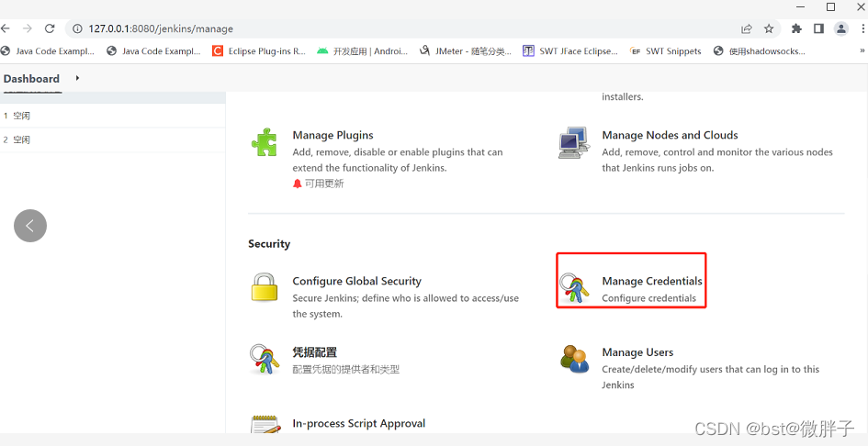Viewport: 868px width, 446px height.
Task: Show more bookmarks via the overflow chevron
Action: tap(862, 51)
